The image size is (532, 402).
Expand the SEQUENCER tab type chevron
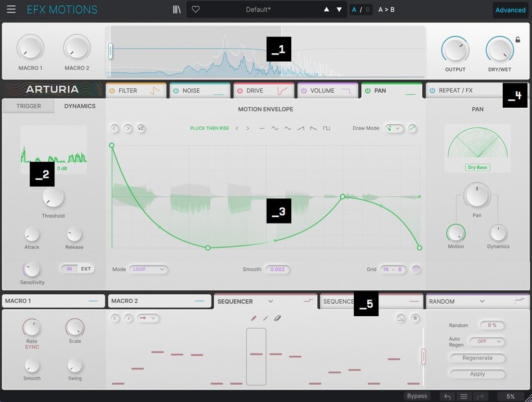click(x=271, y=301)
